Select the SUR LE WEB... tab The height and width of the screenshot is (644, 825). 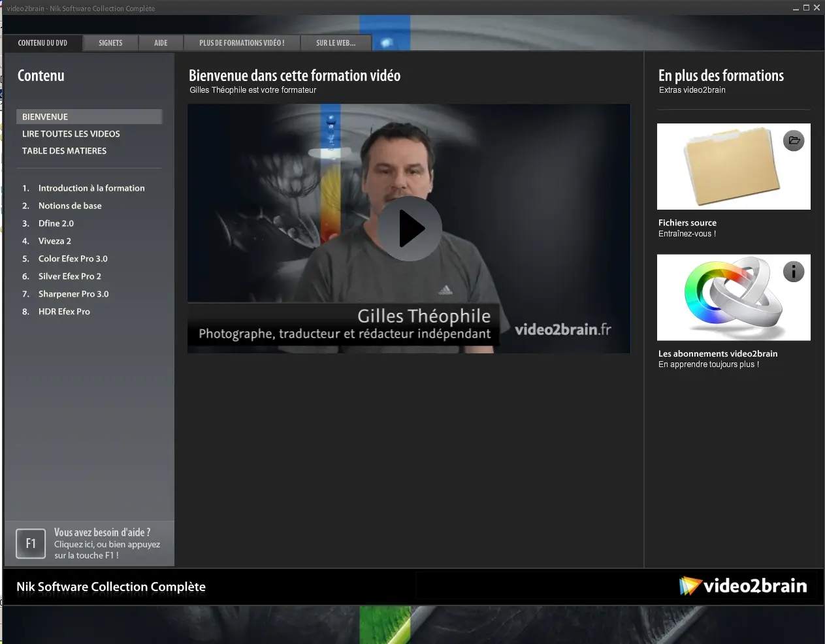point(336,42)
